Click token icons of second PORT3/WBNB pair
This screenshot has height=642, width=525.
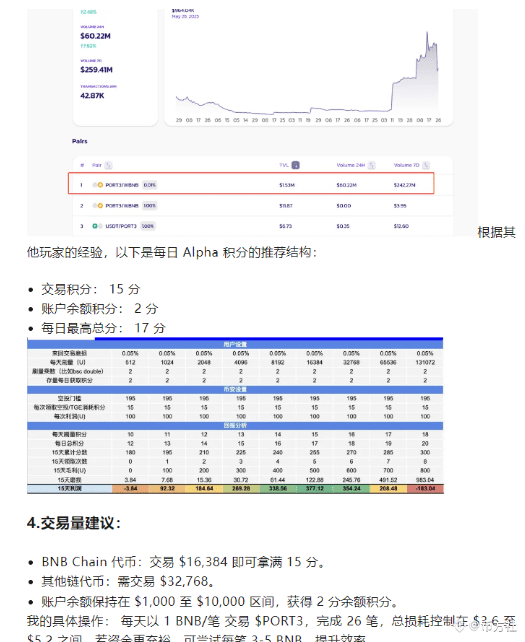point(97,206)
